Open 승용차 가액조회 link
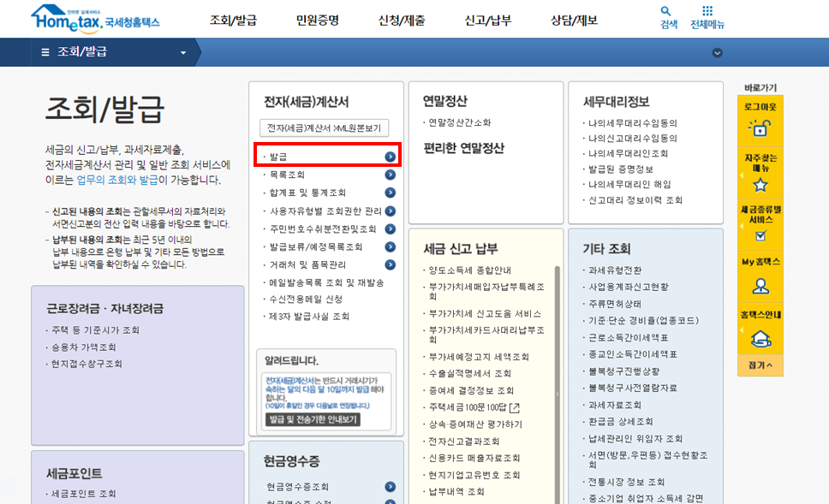Image resolution: width=829 pixels, height=504 pixels. coord(84,347)
